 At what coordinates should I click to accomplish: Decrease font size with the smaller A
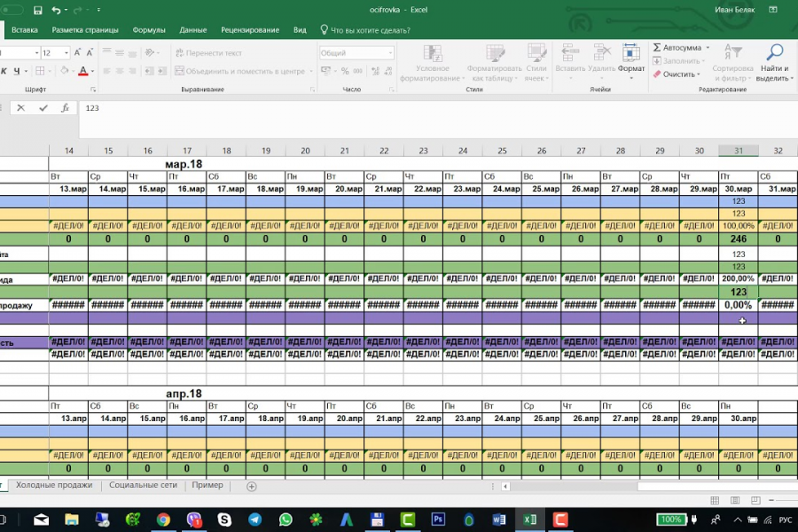[x=90, y=52]
